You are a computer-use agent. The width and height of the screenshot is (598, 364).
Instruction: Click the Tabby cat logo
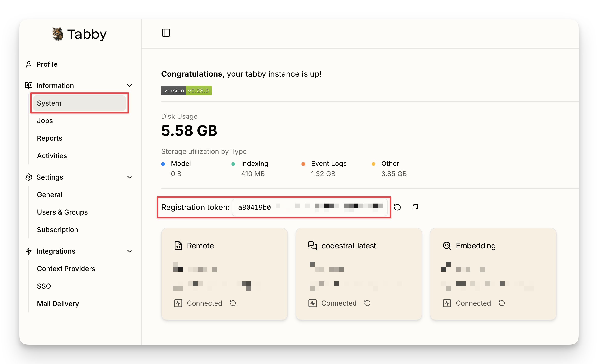(x=58, y=34)
